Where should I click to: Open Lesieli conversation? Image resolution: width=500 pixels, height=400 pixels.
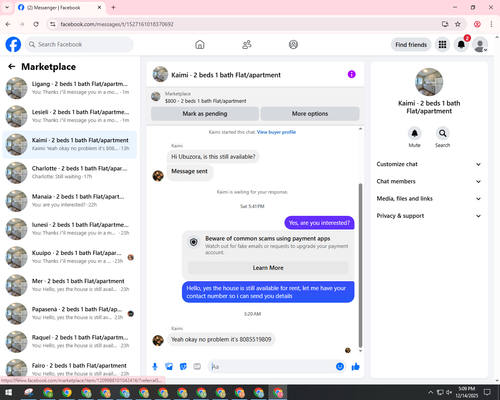(x=70, y=116)
